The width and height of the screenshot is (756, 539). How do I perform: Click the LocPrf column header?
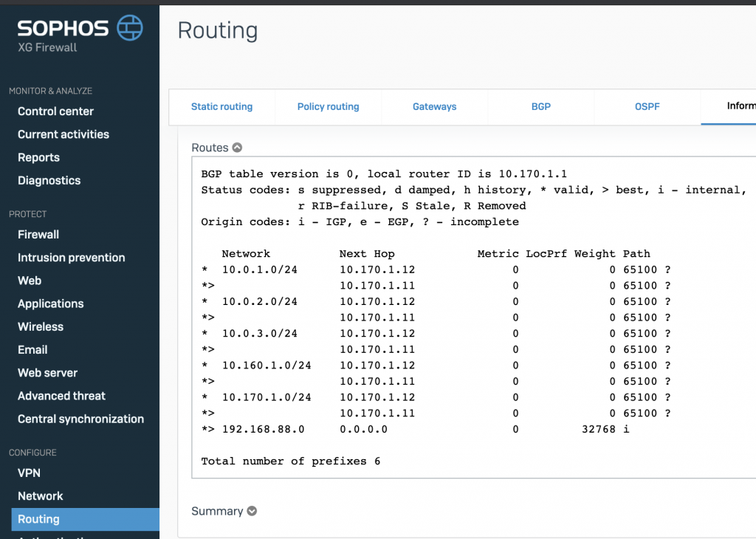pos(546,253)
